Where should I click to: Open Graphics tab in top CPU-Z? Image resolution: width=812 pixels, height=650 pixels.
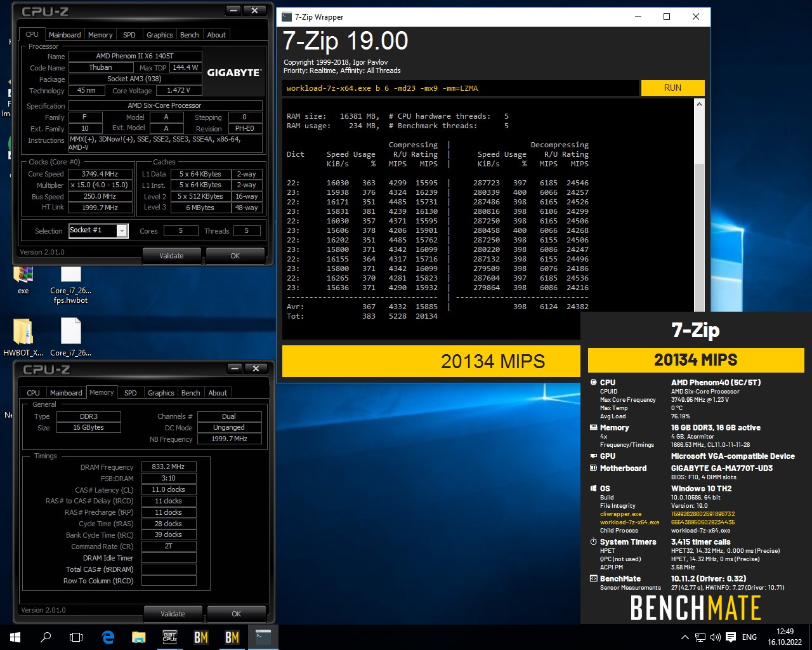point(160,35)
